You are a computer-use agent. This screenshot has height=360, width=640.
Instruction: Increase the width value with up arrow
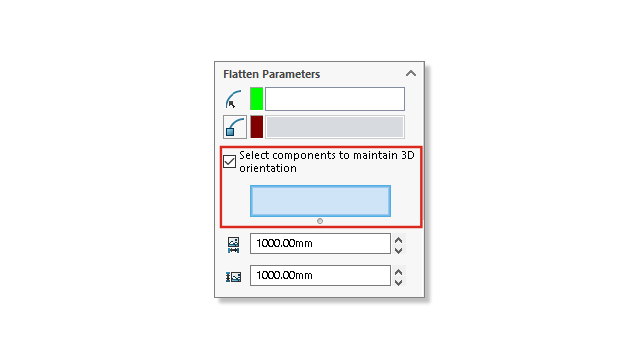[x=399, y=240]
